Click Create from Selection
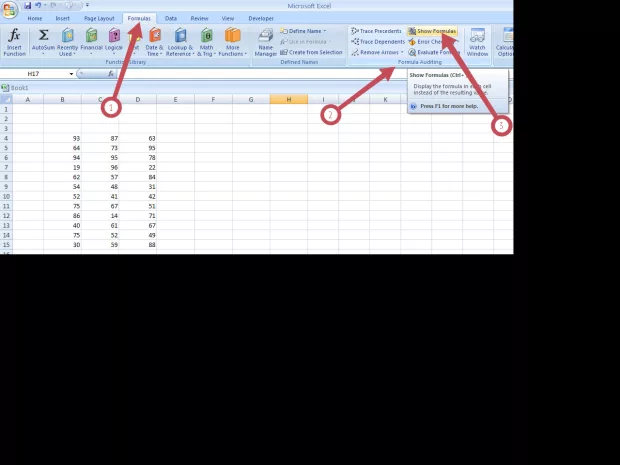The image size is (620, 465). pyautogui.click(x=311, y=52)
